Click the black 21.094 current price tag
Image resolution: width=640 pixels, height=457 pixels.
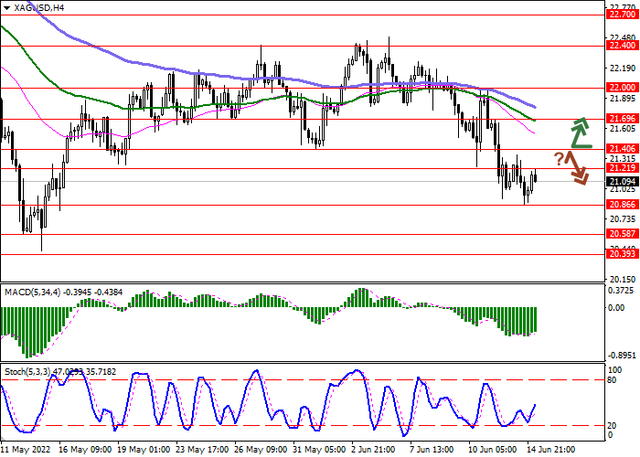tap(623, 181)
